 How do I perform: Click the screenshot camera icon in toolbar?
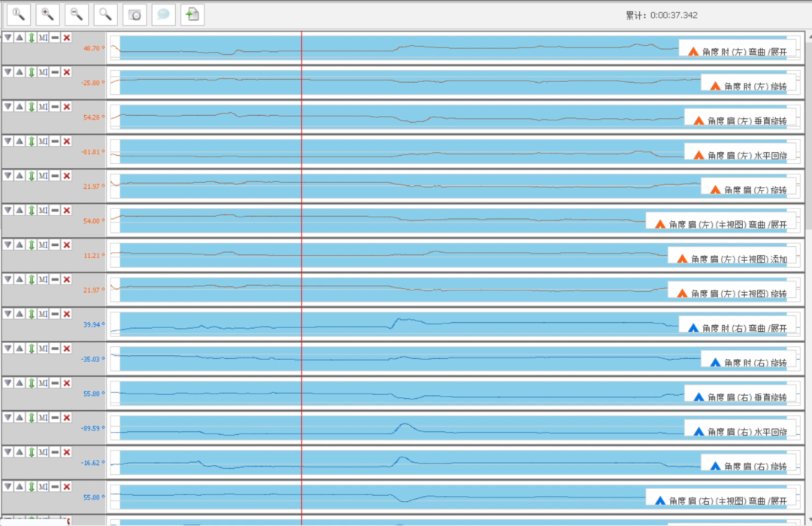[x=135, y=14]
